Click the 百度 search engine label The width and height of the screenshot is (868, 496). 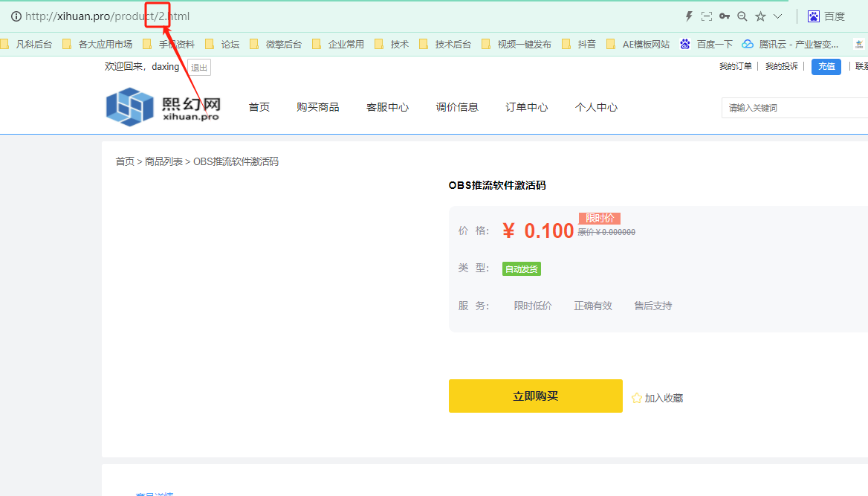point(835,16)
